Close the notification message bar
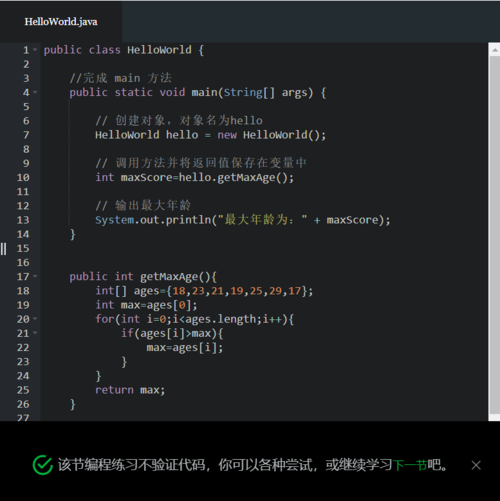The width and height of the screenshot is (500, 501). coord(476,465)
